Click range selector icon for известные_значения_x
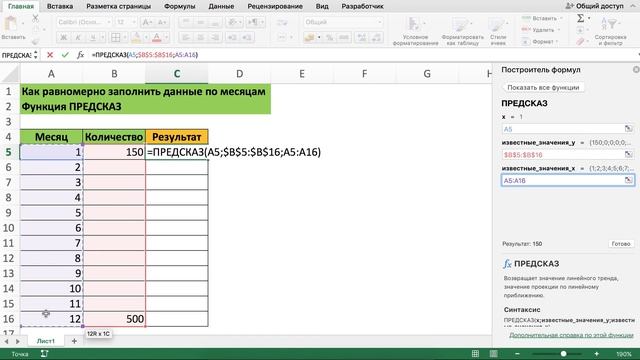The width and height of the screenshot is (640, 360). click(628, 180)
